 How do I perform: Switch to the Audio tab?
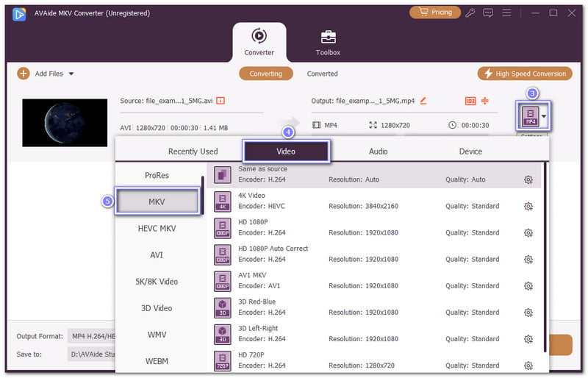tap(378, 151)
